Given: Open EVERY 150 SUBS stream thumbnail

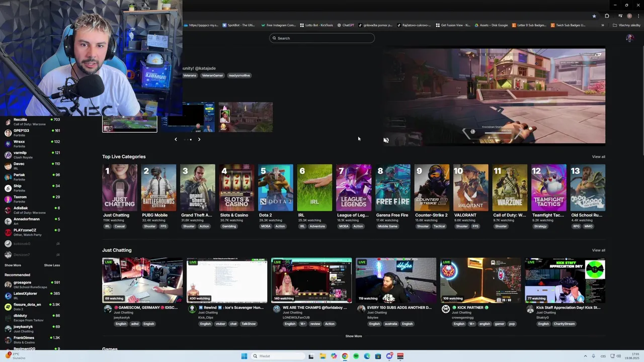Looking at the screenshot, I should pos(396,281).
